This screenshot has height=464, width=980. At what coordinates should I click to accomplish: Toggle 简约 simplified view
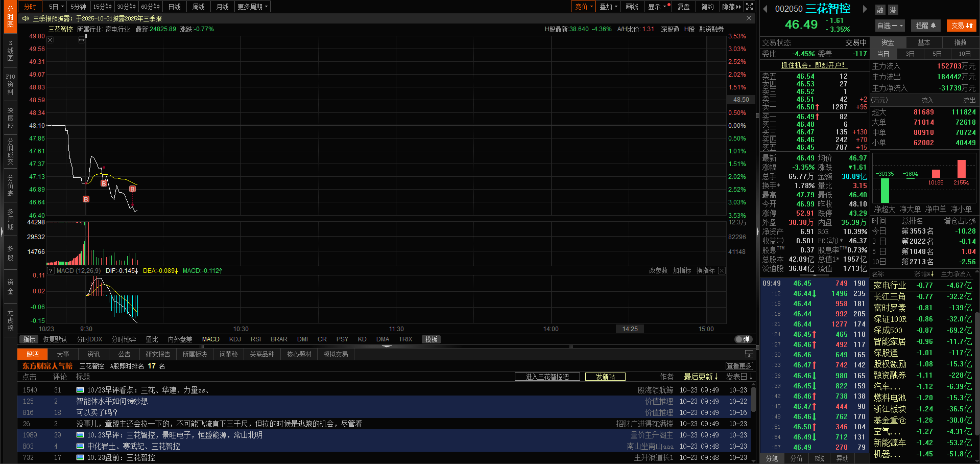coord(707,7)
